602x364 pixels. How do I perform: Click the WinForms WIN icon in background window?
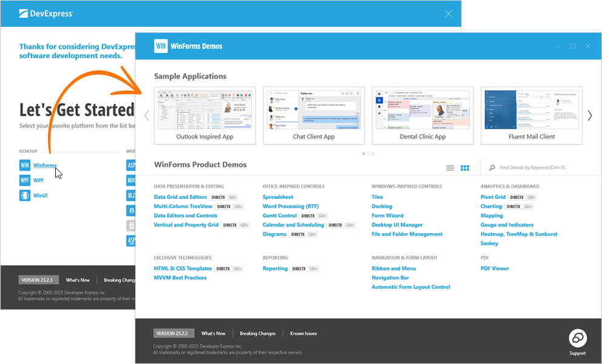click(24, 165)
